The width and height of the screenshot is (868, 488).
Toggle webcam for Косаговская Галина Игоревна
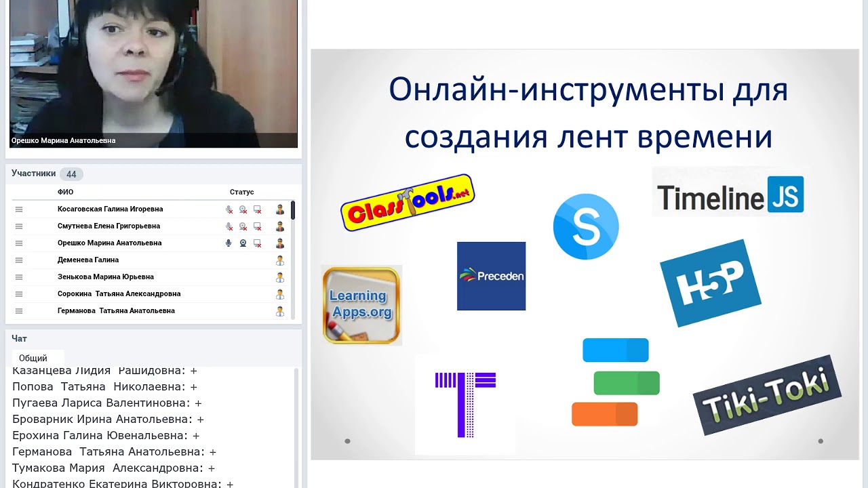coord(243,209)
